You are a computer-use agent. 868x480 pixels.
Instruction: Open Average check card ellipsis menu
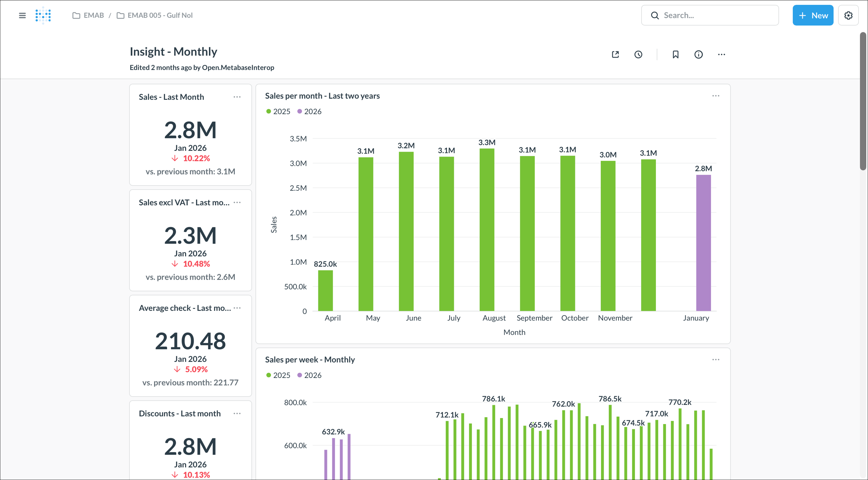point(237,308)
